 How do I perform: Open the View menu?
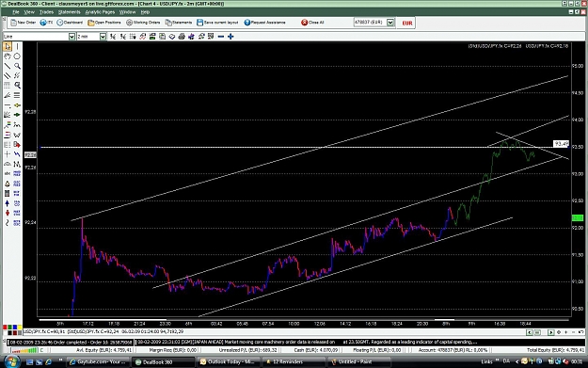[29, 12]
